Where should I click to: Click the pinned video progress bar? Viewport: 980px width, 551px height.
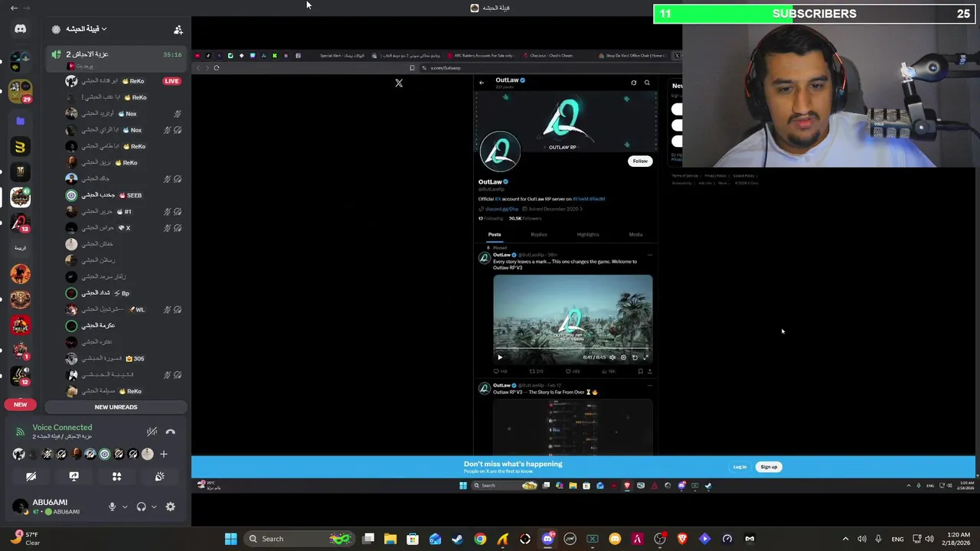pos(573,349)
